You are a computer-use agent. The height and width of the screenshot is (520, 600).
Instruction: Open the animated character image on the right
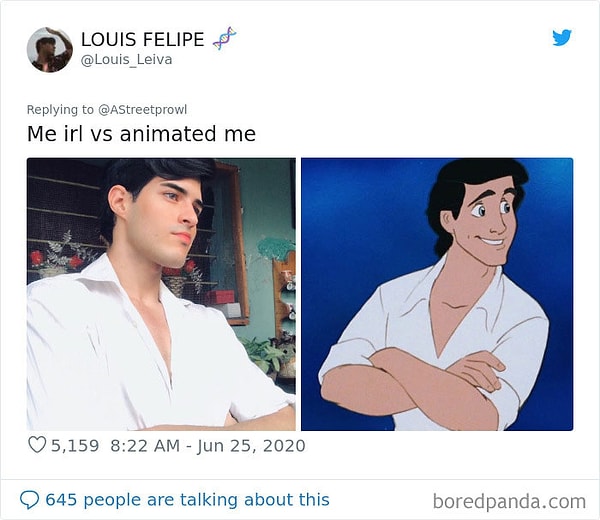point(437,294)
